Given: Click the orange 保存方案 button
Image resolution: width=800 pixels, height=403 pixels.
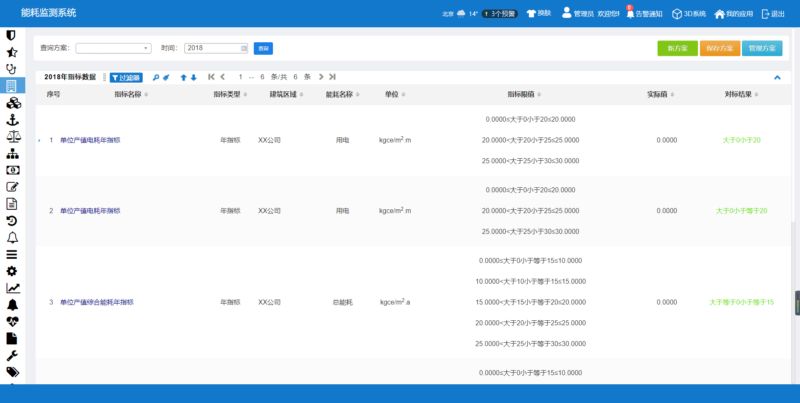Looking at the screenshot, I should coord(719,48).
